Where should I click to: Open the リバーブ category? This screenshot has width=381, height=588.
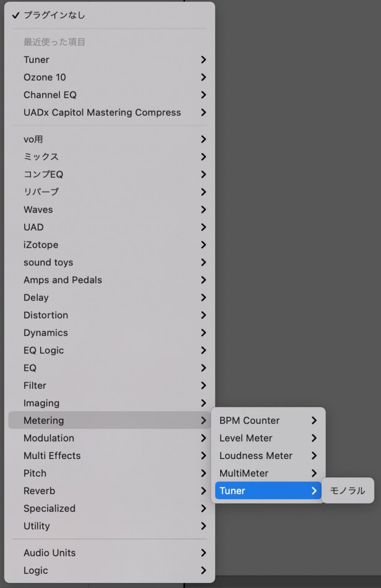pyautogui.click(x=41, y=192)
